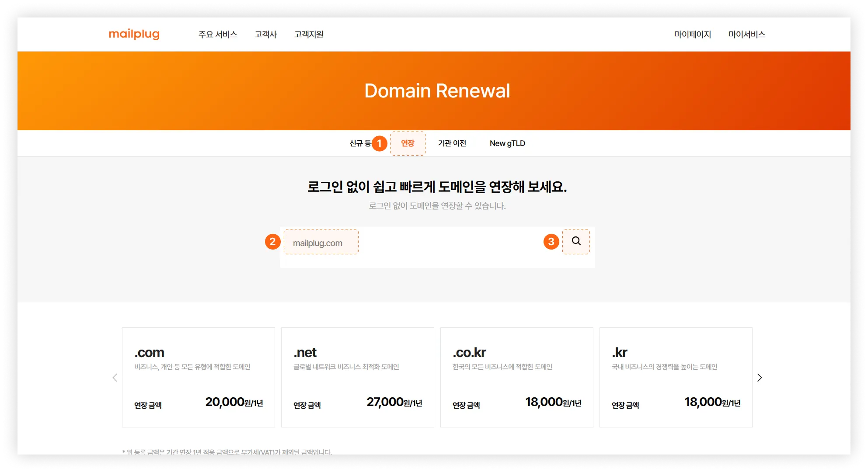Open the 주요 서비스 menu
The height and width of the screenshot is (472, 868).
[x=218, y=35]
